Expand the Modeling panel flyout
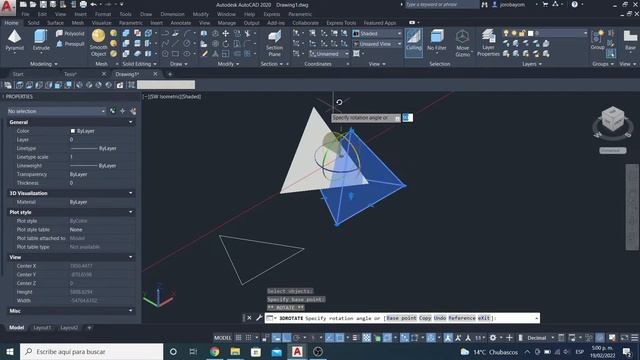Viewport: 640px width, 360px height. pyautogui.click(x=44, y=64)
